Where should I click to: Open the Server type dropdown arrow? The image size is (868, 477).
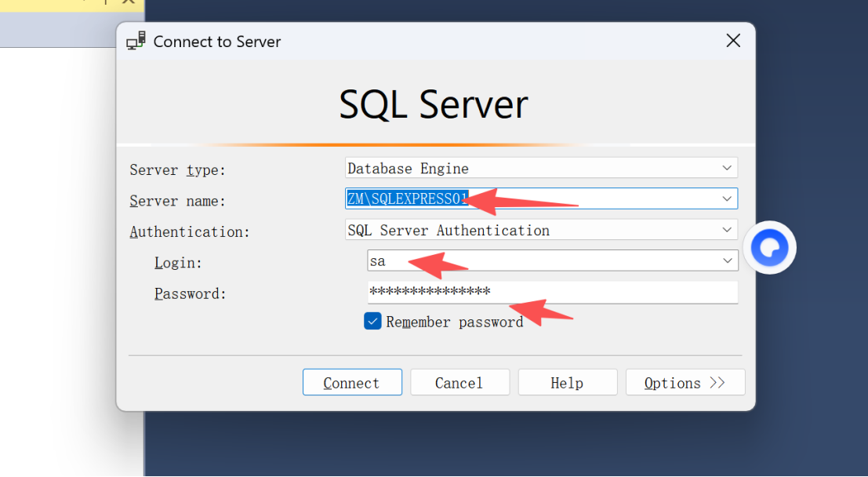click(727, 168)
